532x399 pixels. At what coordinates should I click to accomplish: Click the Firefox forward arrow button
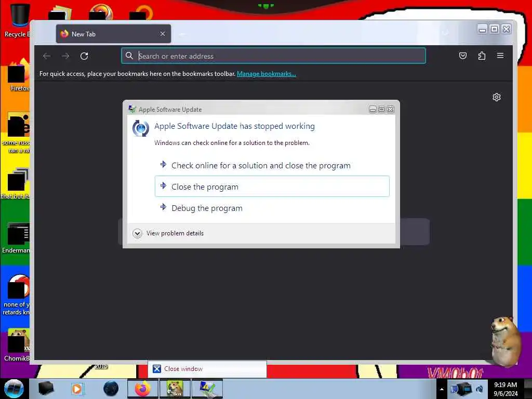[65, 56]
